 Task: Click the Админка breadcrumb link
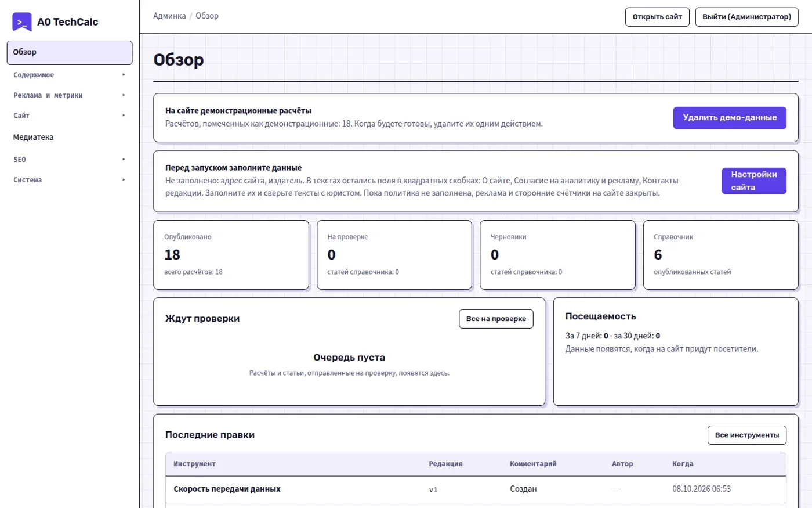click(x=169, y=16)
